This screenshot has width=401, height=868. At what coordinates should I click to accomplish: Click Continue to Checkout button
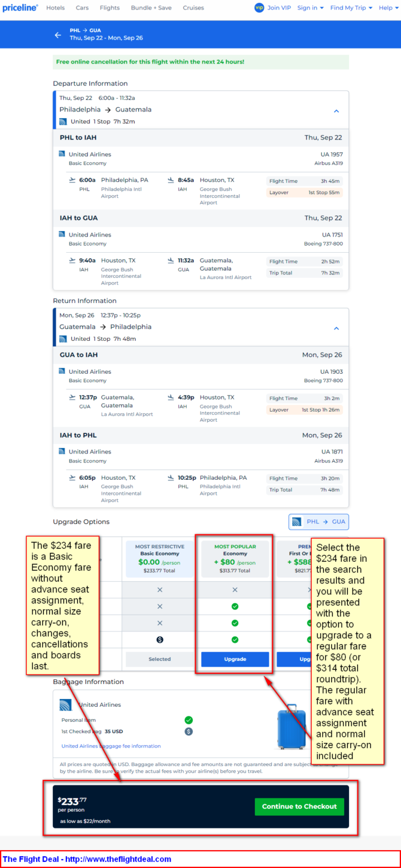tap(299, 806)
